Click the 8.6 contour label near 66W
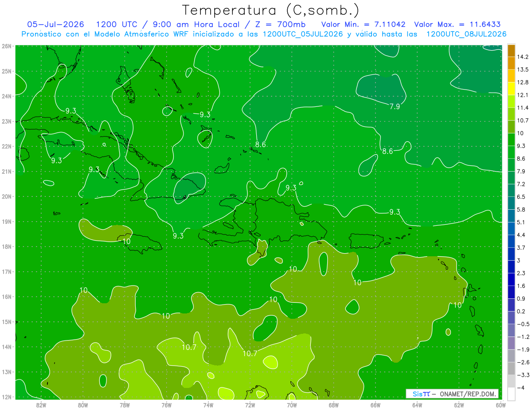532x411 pixels. (387, 151)
